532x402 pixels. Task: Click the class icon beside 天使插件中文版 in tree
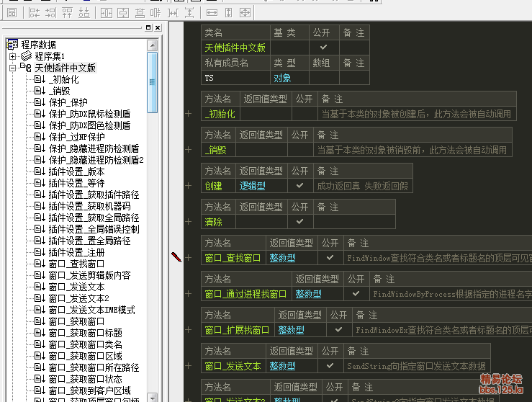[x=26, y=67]
